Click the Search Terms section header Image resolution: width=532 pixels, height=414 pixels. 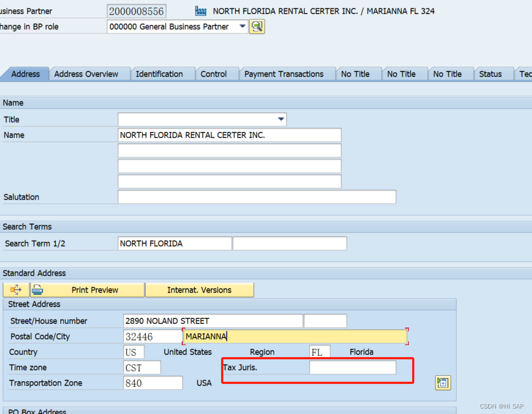click(x=266, y=227)
